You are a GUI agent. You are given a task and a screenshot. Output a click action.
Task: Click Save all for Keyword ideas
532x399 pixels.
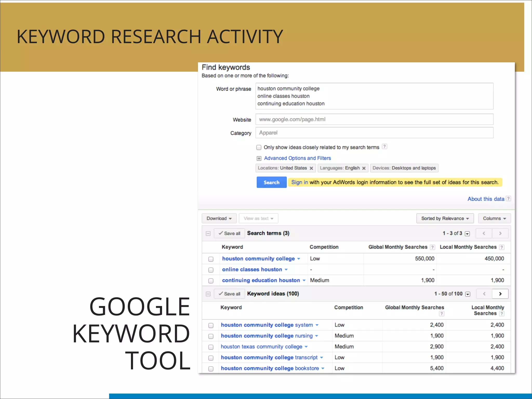pos(229,294)
